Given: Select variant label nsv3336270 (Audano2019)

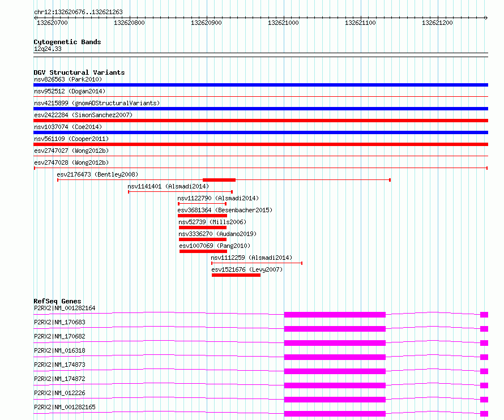Looking at the screenshot, I should 217,234.
